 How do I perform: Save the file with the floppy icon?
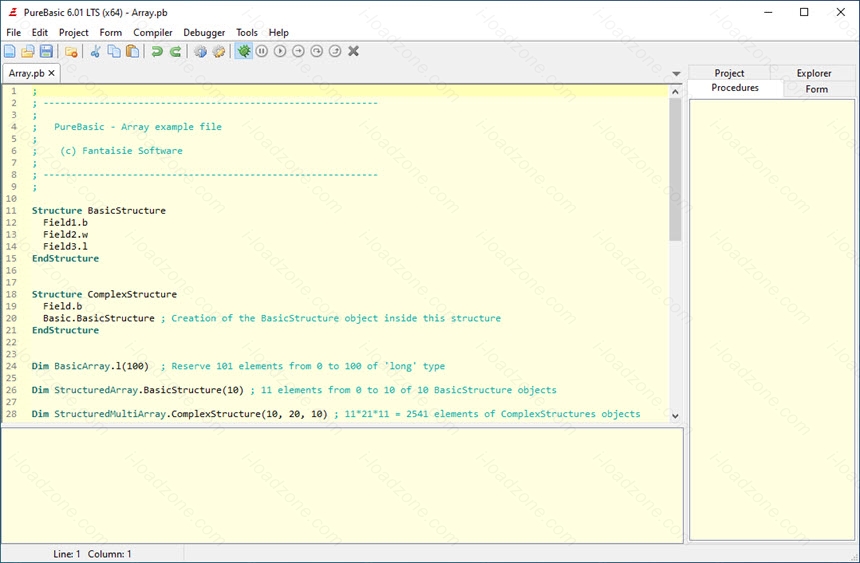tap(46, 52)
